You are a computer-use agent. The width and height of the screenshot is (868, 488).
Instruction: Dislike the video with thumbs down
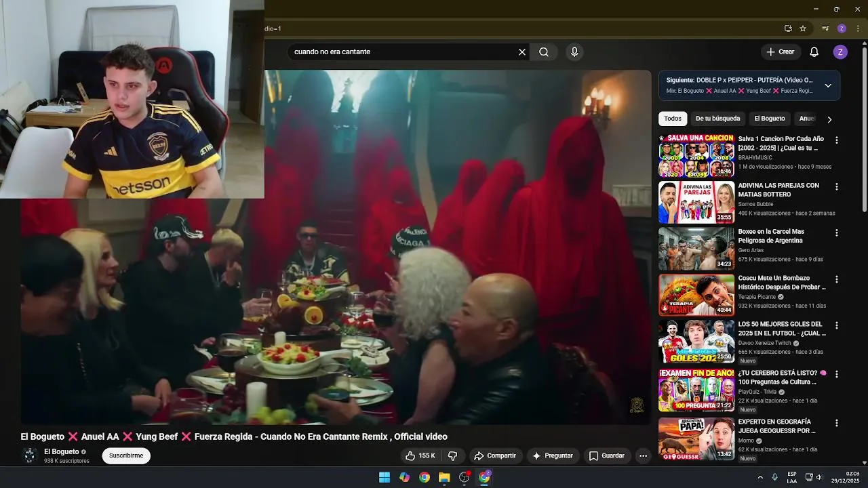point(453,455)
